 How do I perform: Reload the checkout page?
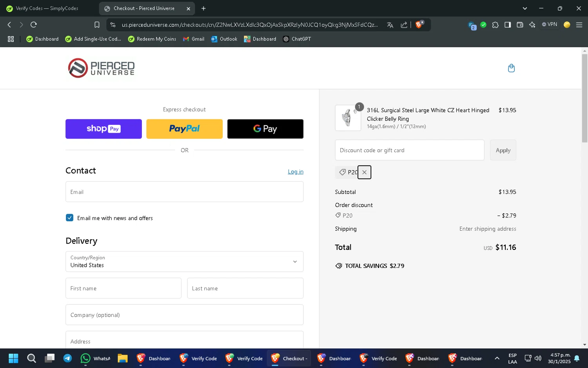[34, 25]
